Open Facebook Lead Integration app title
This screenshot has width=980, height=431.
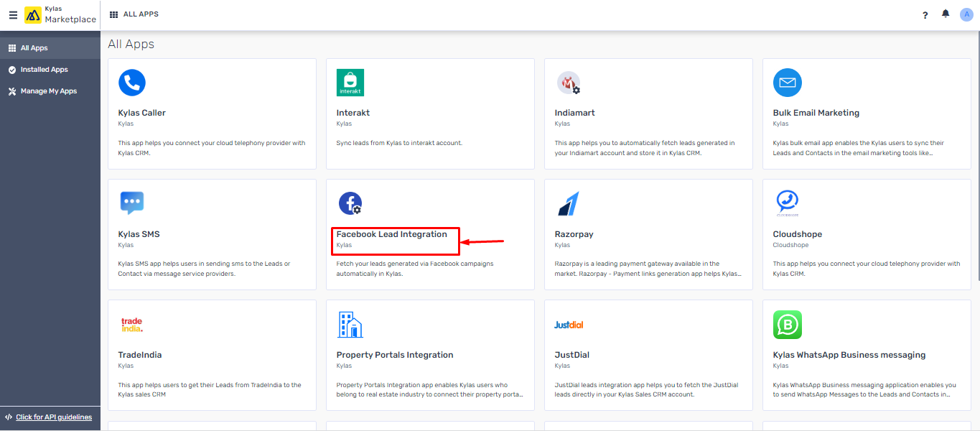392,234
